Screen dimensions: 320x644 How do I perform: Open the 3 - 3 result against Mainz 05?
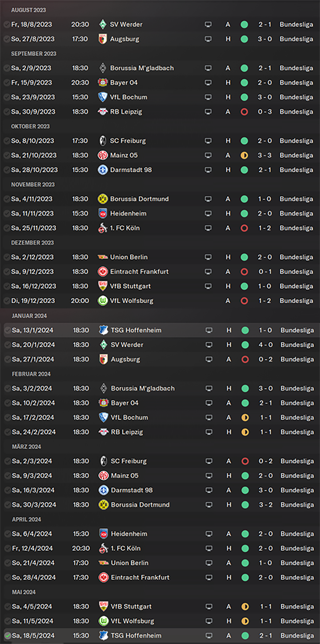(x=265, y=155)
